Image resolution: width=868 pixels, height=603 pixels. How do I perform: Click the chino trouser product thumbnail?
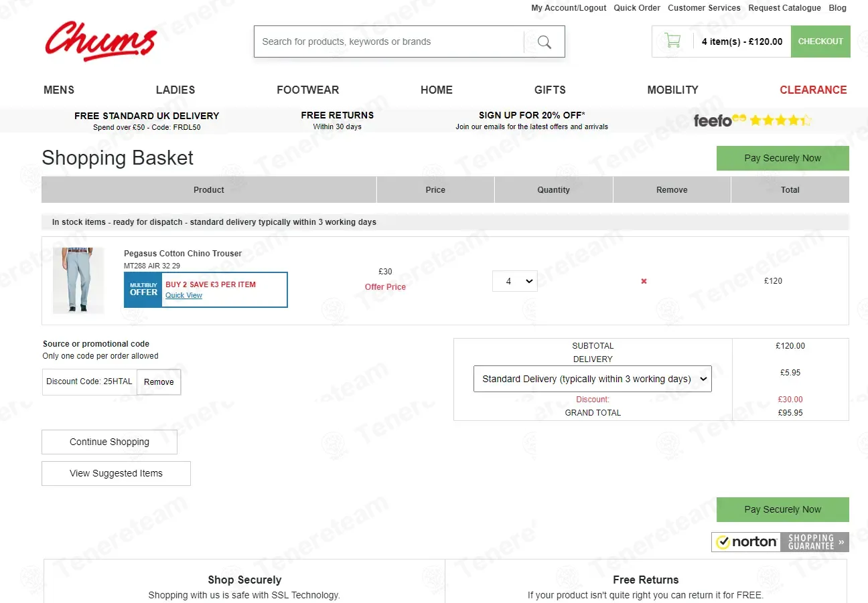78,280
